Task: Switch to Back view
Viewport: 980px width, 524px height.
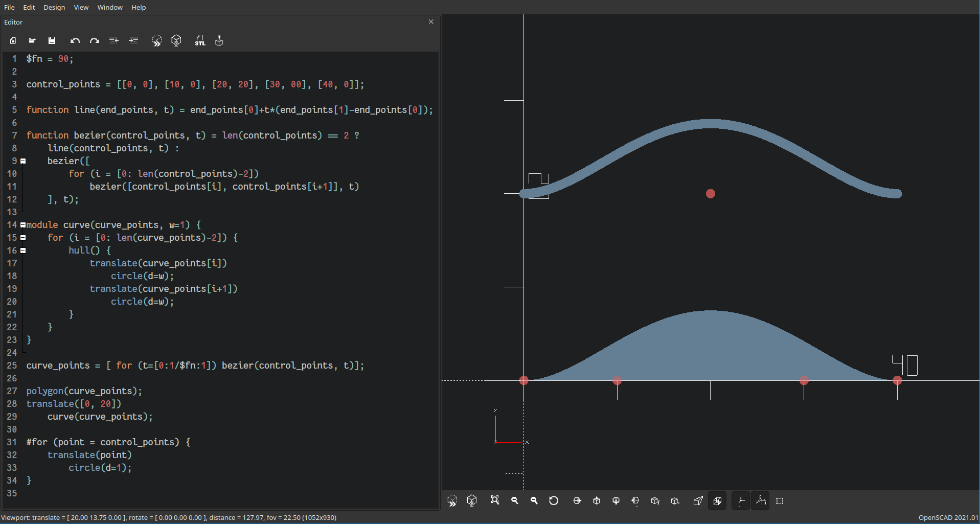Action: click(x=675, y=500)
